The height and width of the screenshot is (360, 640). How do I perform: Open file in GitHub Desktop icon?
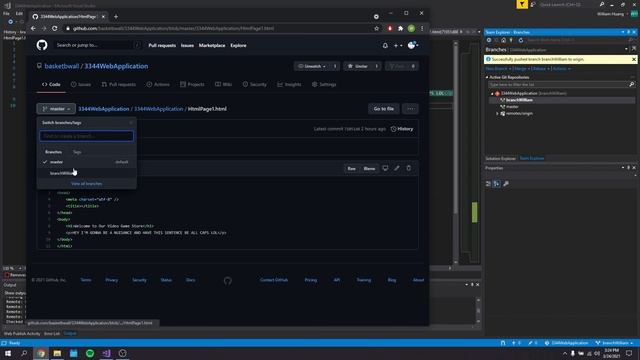tap(385, 169)
